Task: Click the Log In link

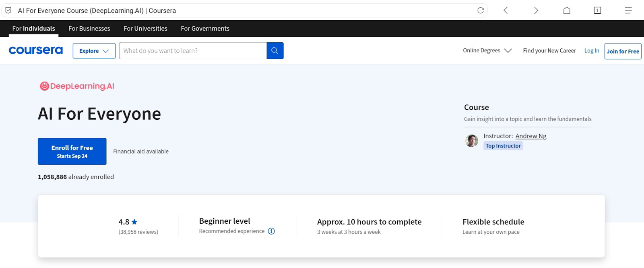Action: 592,51
